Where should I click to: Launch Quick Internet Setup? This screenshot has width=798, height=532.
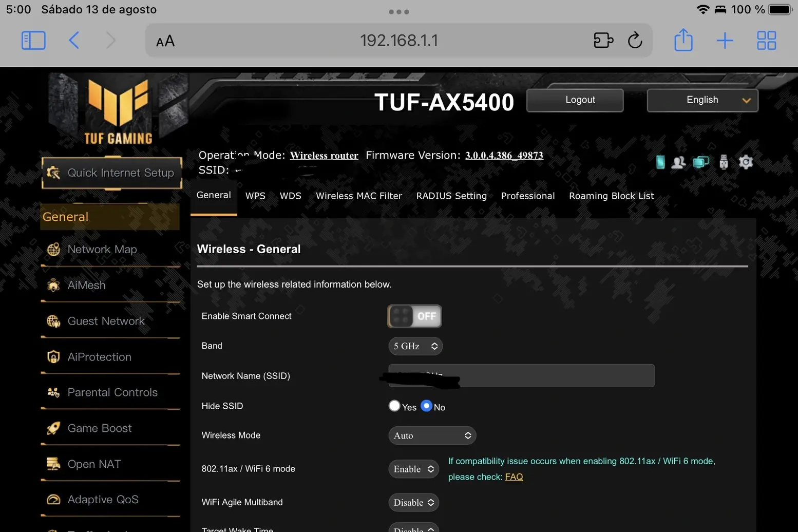coord(112,173)
